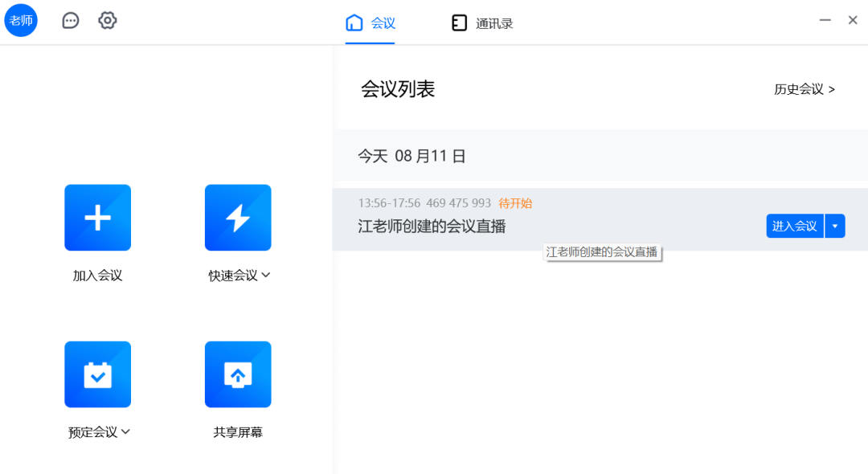Open the dropdown arrow next to 进入会议

834,226
